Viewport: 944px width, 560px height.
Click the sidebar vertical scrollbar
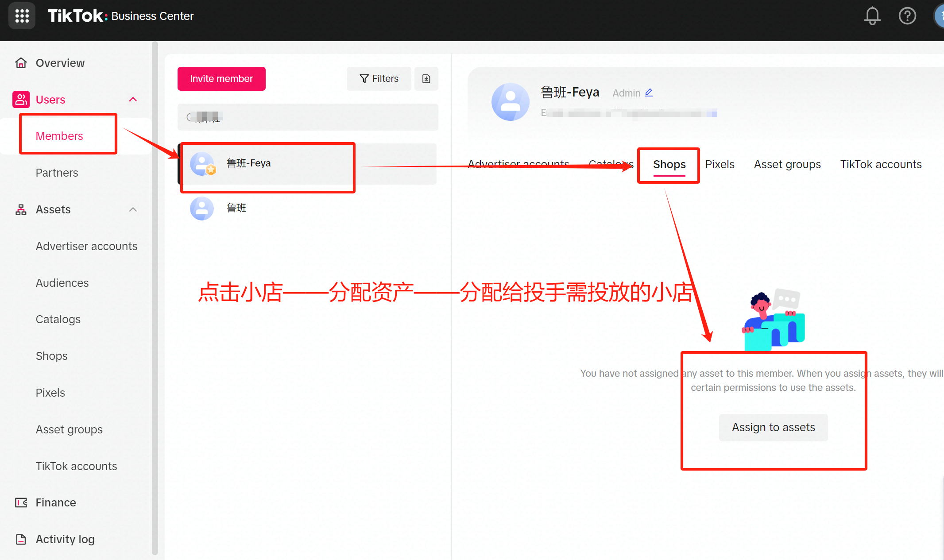tap(155, 298)
